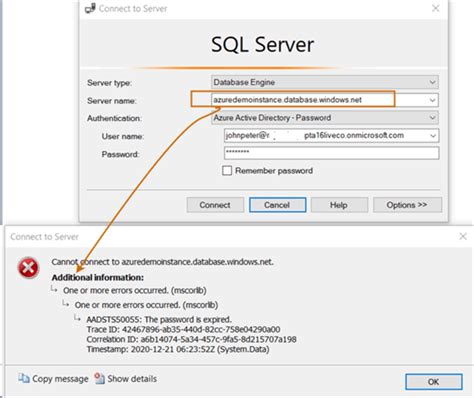
Task: Select the Trace ID line
Action: pyautogui.click(x=183, y=330)
